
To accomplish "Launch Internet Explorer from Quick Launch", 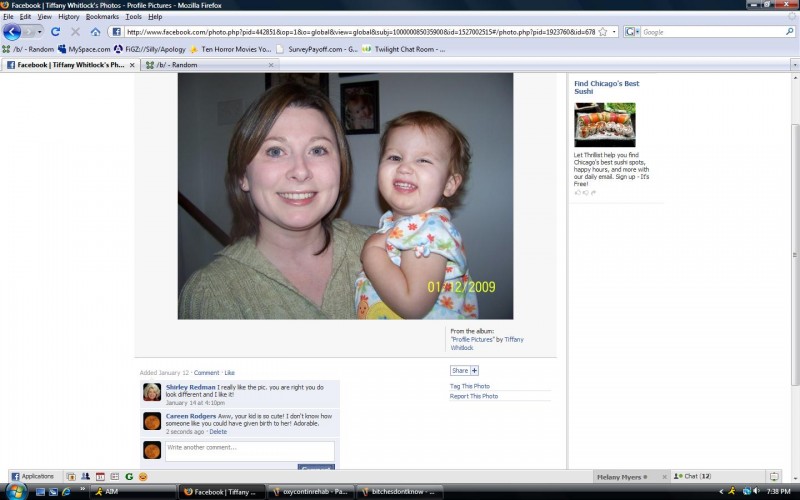I will 66,492.
